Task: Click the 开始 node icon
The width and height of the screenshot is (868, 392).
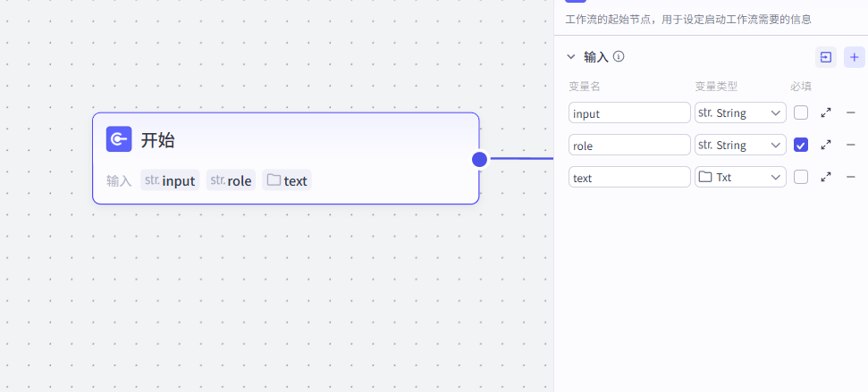Action: tap(119, 139)
